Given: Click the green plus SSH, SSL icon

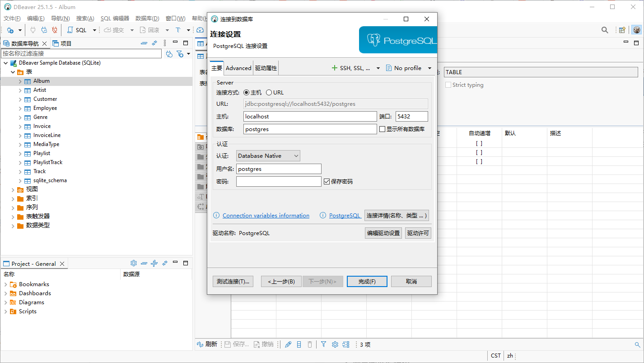Looking at the screenshot, I should click(x=335, y=68).
